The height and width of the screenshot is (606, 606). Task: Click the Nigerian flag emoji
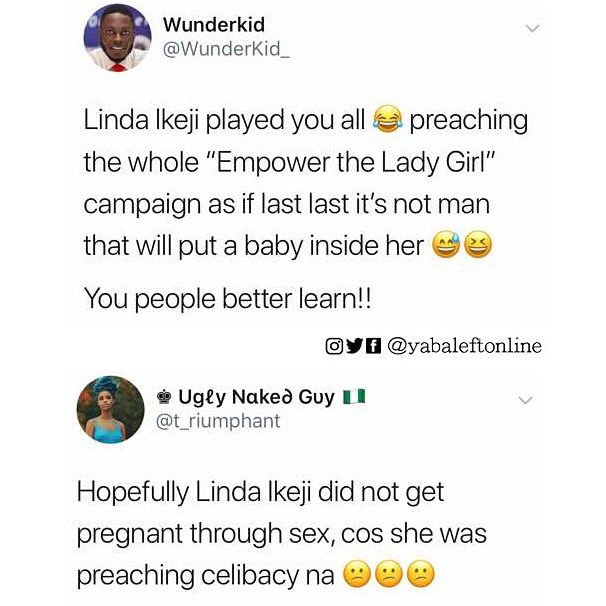(x=352, y=397)
